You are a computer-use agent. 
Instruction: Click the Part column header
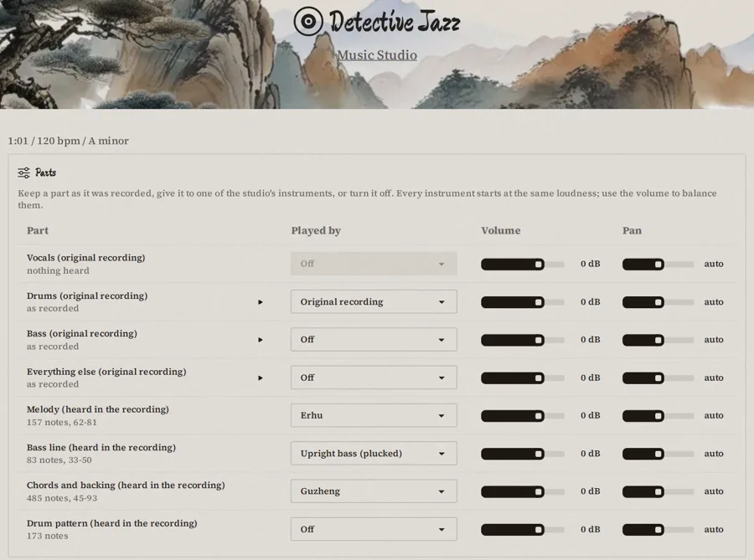pos(38,230)
